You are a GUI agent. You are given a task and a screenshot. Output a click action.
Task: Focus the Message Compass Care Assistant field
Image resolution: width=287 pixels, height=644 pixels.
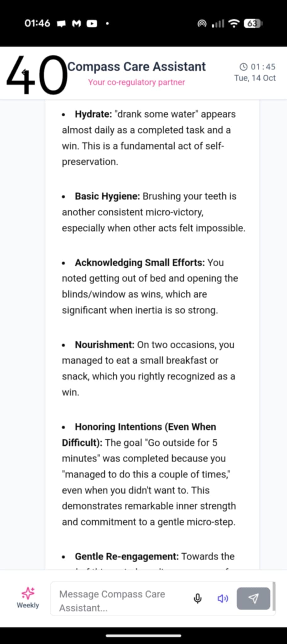click(120, 601)
